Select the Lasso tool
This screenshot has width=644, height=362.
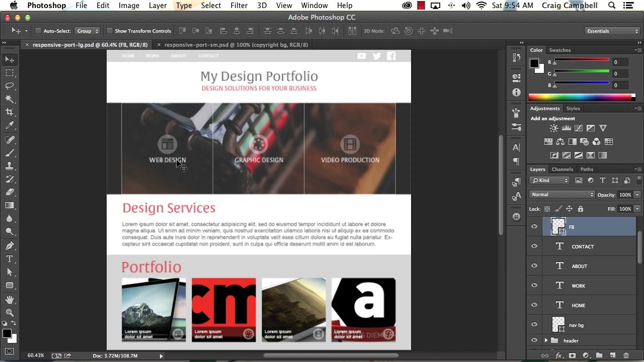(10, 86)
